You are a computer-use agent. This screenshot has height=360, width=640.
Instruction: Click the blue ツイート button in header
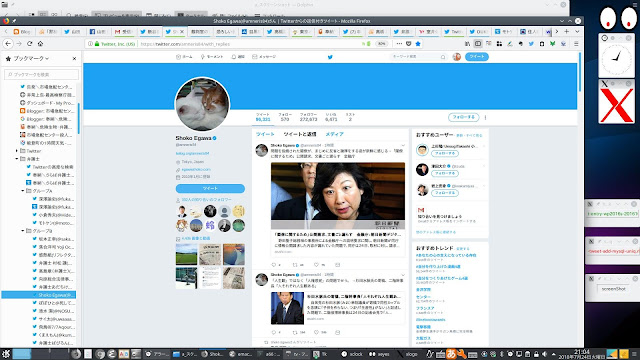pos(476,57)
